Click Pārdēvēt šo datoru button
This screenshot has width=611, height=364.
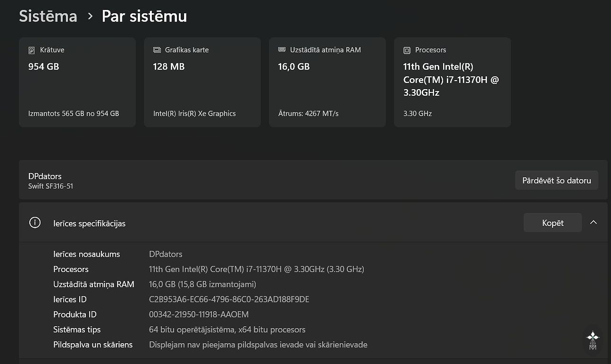[x=556, y=181]
